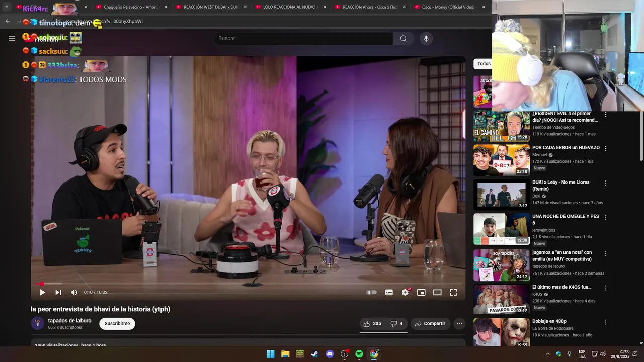Close the Oscu - Money tab
The width and height of the screenshot is (644, 362).
[484, 7]
